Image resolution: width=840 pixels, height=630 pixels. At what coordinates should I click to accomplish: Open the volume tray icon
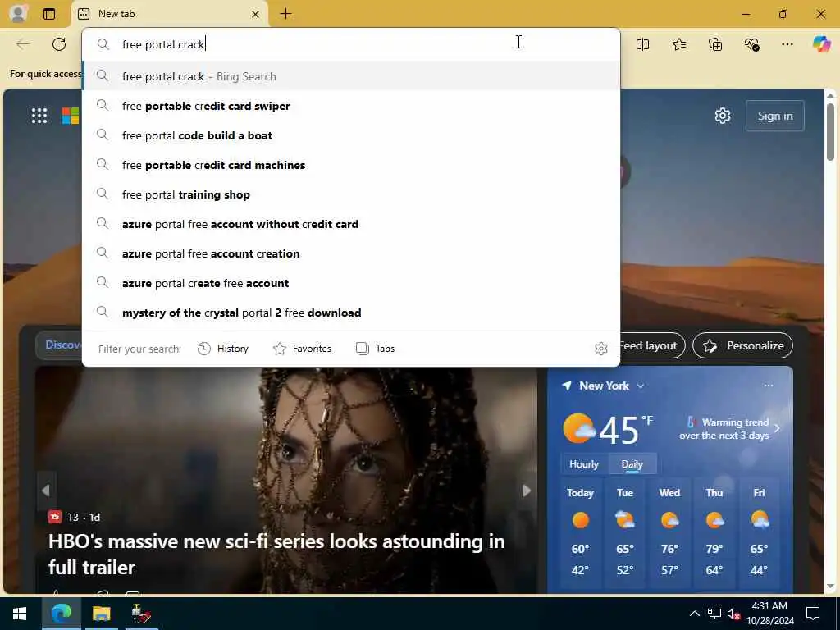733,614
